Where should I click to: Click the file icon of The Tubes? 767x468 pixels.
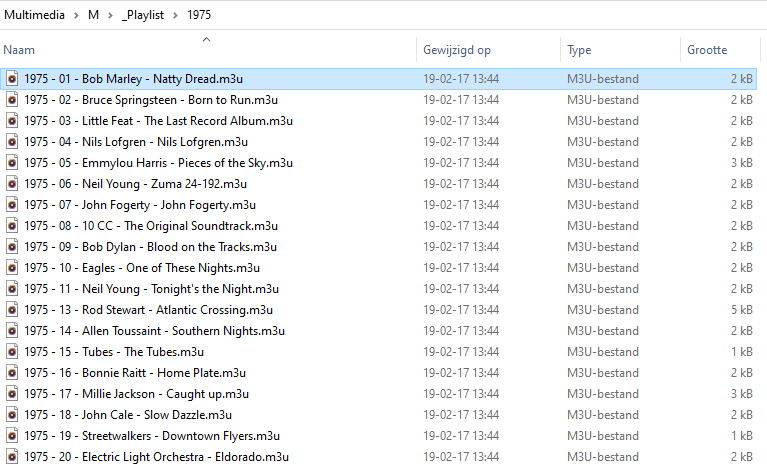point(12,352)
